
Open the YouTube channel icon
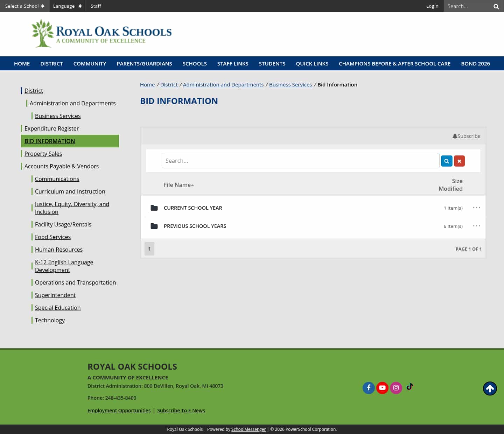click(x=382, y=388)
